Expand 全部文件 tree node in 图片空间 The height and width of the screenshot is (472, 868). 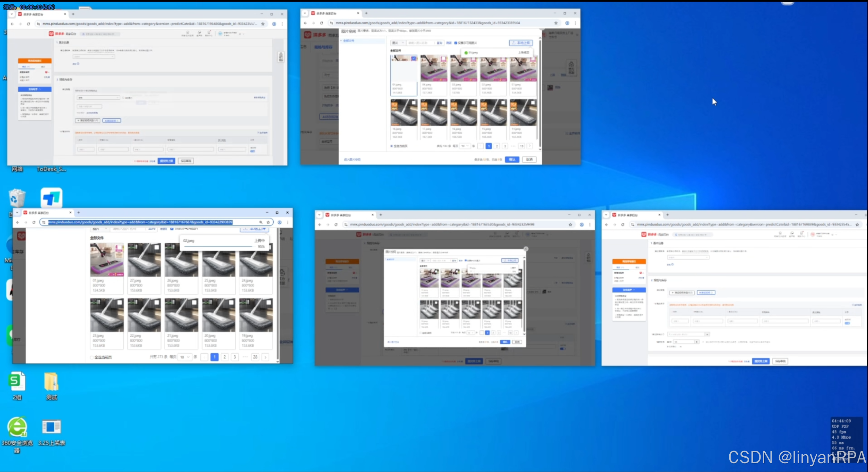tap(341, 40)
